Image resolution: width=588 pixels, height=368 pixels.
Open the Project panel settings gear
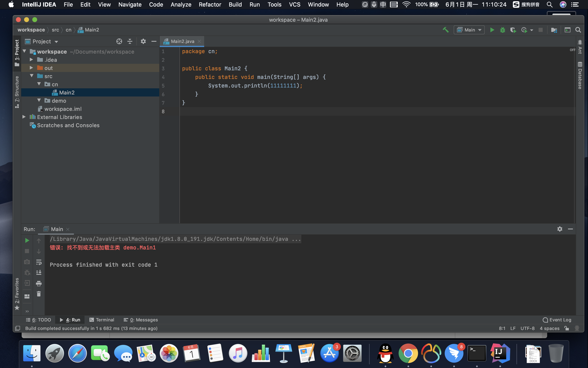click(x=143, y=41)
